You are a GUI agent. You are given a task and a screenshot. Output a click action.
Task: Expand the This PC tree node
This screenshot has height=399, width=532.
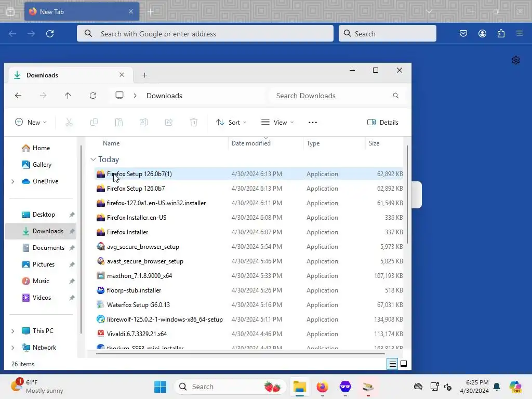point(13,331)
